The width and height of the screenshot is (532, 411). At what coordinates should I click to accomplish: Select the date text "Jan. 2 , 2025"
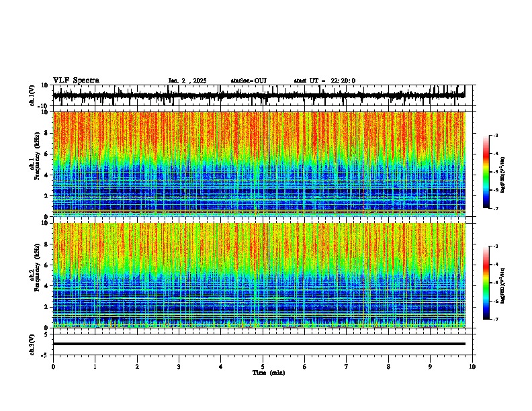click(x=187, y=81)
